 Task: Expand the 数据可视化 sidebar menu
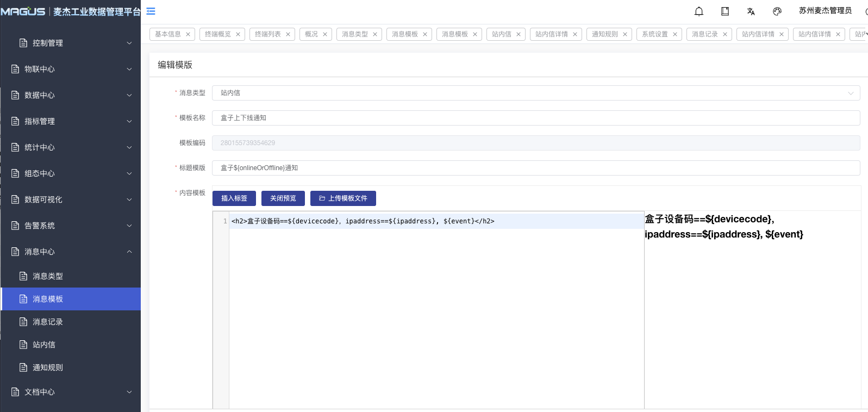[x=71, y=199]
